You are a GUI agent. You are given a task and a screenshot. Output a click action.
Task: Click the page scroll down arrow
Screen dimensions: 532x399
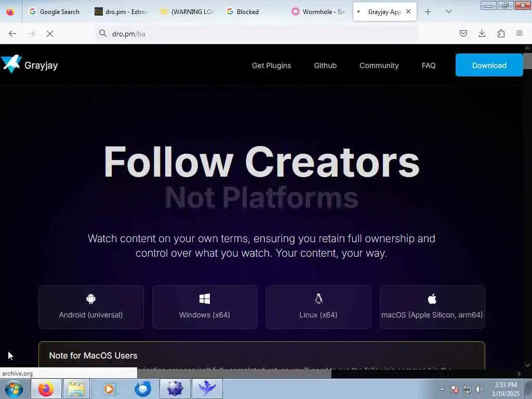528,365
